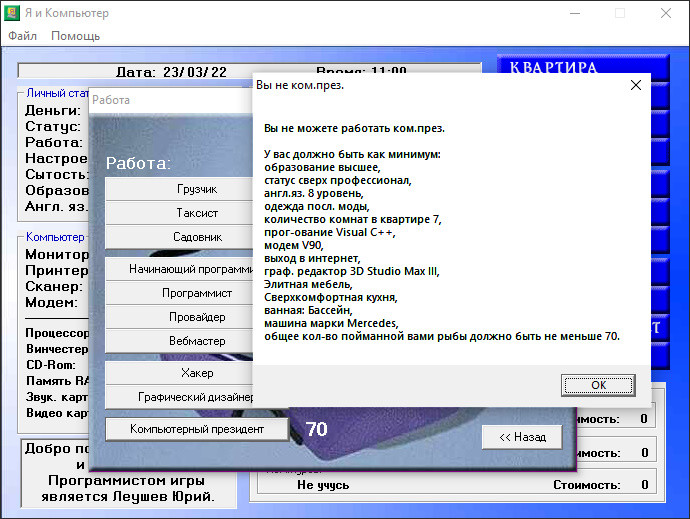Click the '<< Назад' button

tap(522, 437)
